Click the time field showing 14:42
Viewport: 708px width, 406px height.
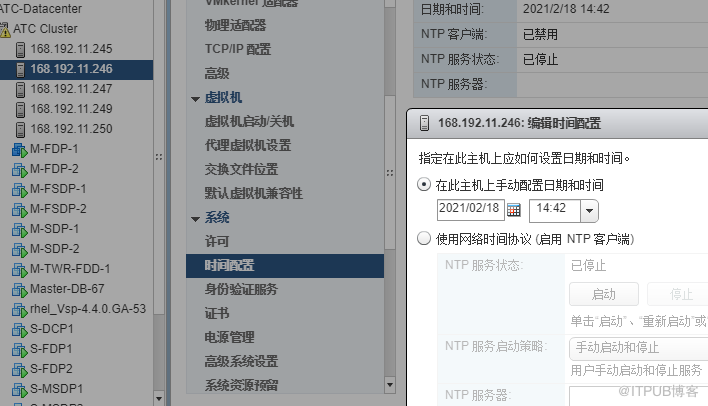coord(555,211)
